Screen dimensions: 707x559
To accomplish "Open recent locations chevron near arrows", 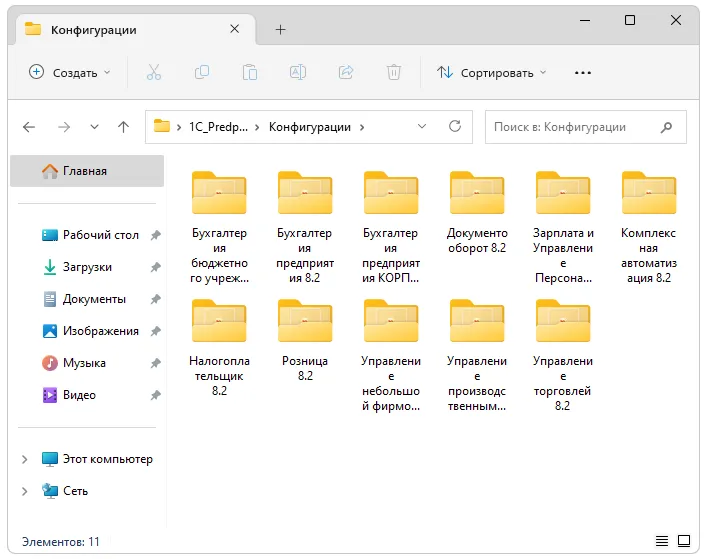I will pos(94,127).
